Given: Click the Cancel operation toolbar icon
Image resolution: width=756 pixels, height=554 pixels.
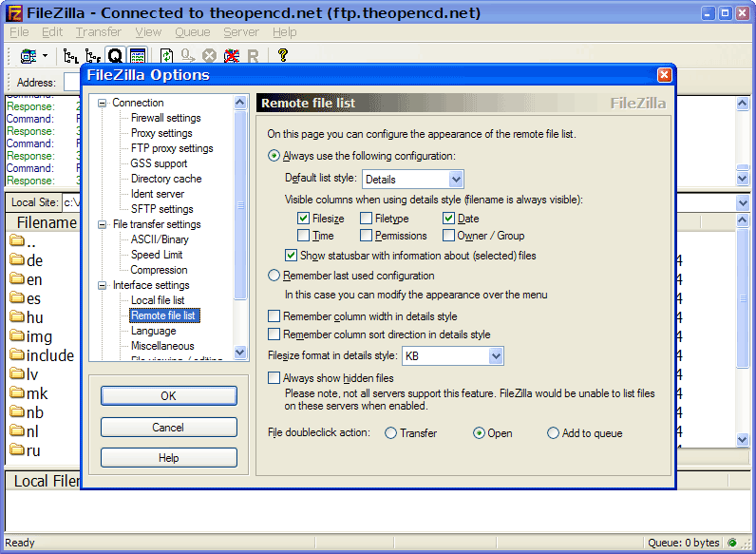Looking at the screenshot, I should tap(209, 56).
